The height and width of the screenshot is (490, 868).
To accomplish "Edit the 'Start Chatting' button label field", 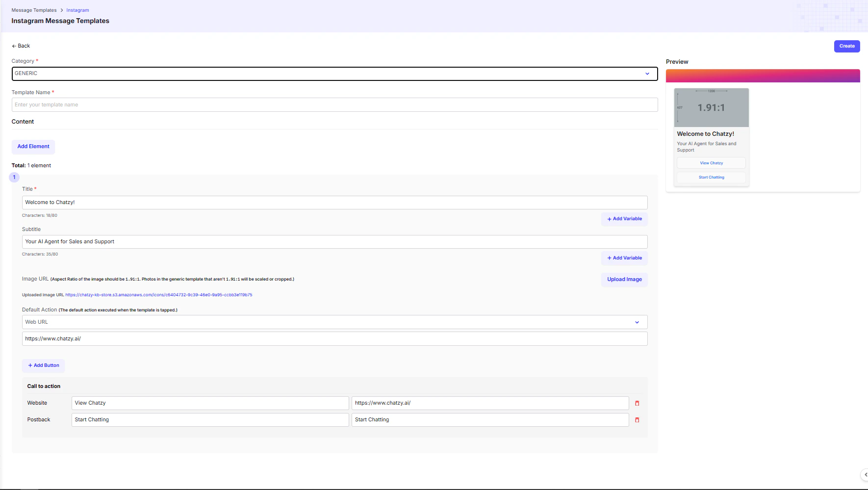I will point(210,420).
